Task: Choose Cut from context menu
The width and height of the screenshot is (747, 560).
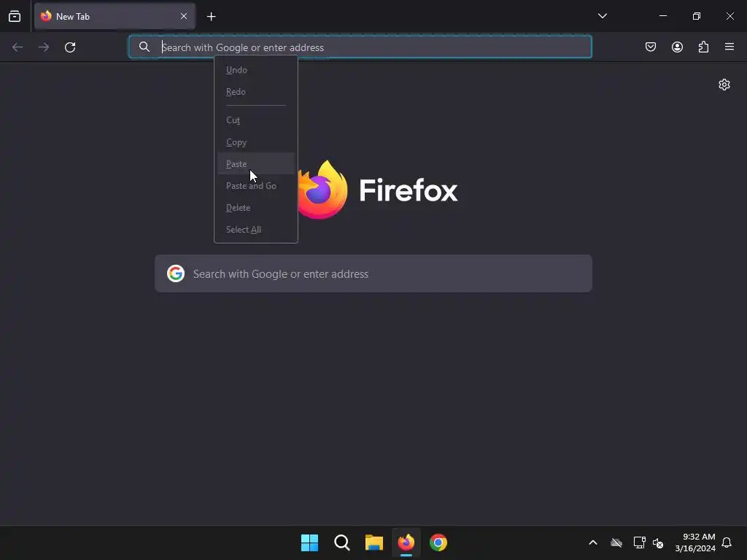Action: 256,120
